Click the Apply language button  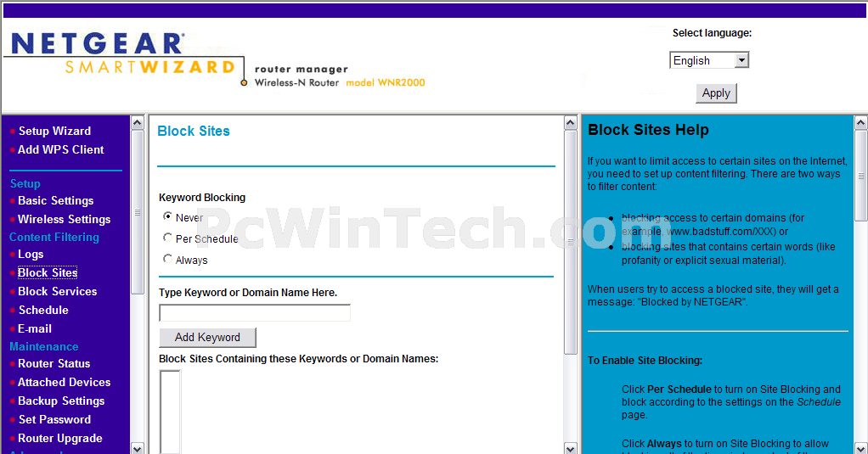pos(716,92)
